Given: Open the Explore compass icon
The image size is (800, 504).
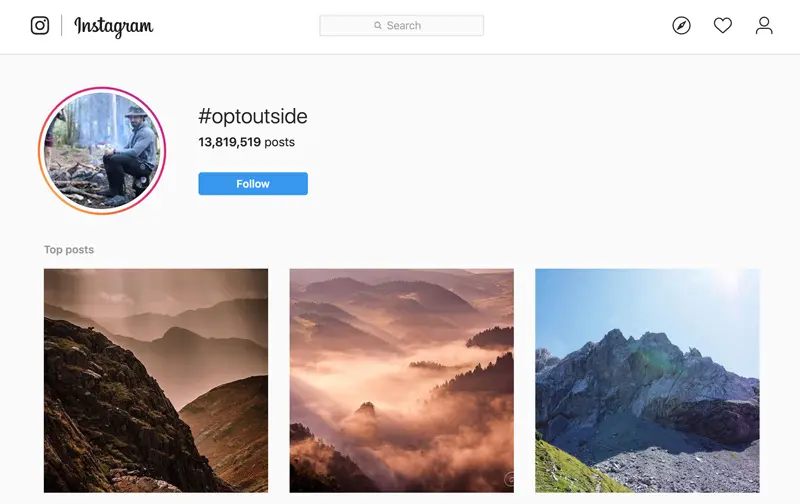Looking at the screenshot, I should coord(681,26).
